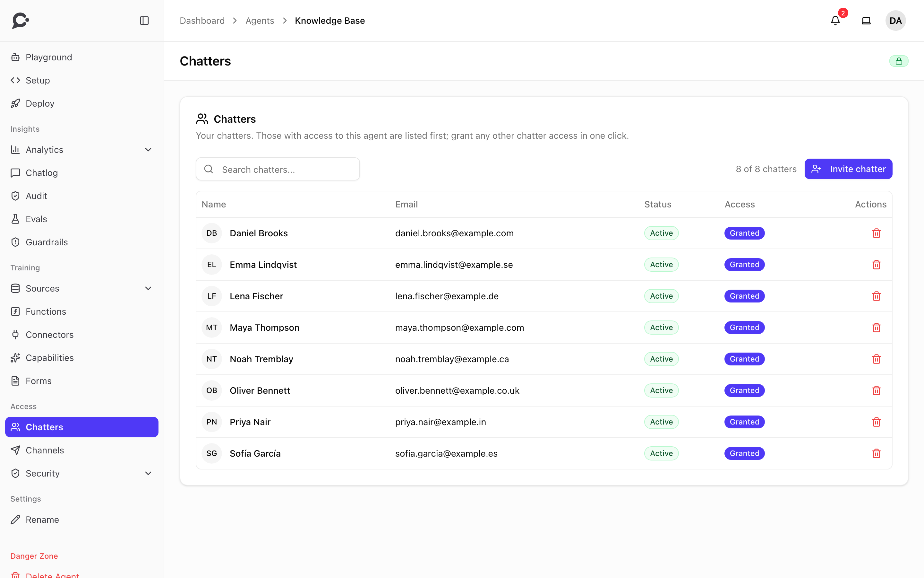Screen dimensions: 924x578
Task: Click the Chatters card heading people icon
Action: tap(202, 119)
